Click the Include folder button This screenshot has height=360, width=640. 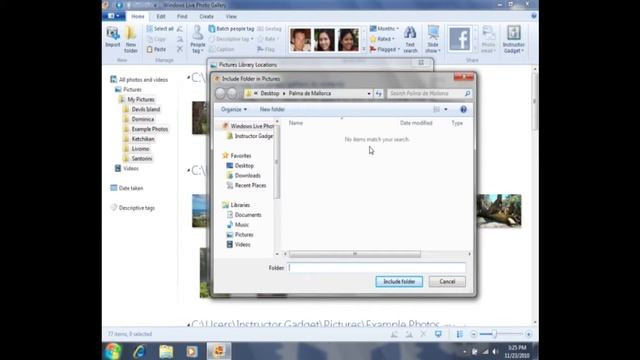tap(399, 282)
